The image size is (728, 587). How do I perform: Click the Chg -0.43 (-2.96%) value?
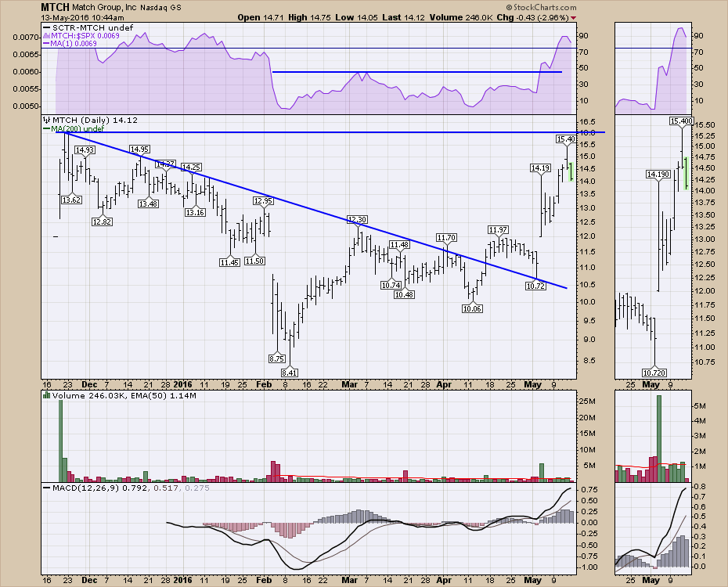[532, 18]
